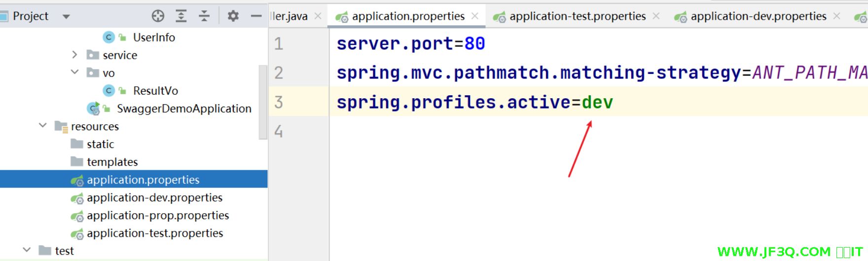Collapse the test folder
Image resolution: width=868 pixels, height=261 pixels.
[27, 250]
